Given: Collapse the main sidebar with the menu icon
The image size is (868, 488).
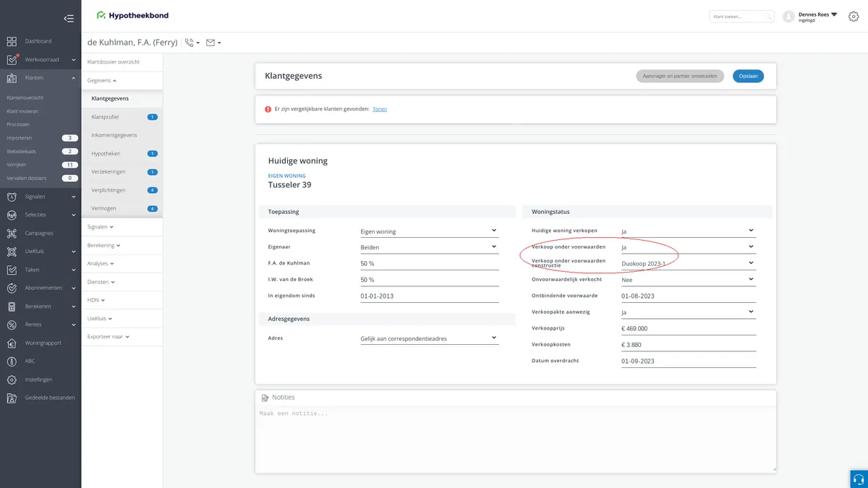Looking at the screenshot, I should [69, 19].
